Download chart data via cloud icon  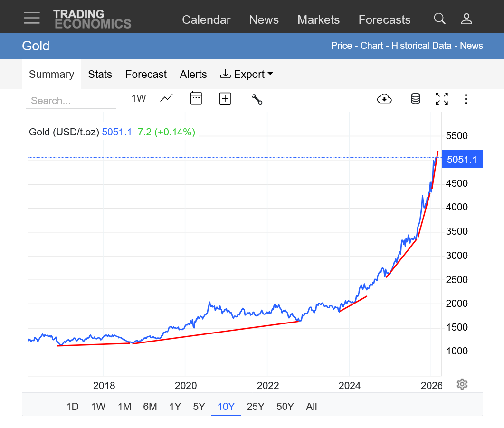click(x=384, y=99)
